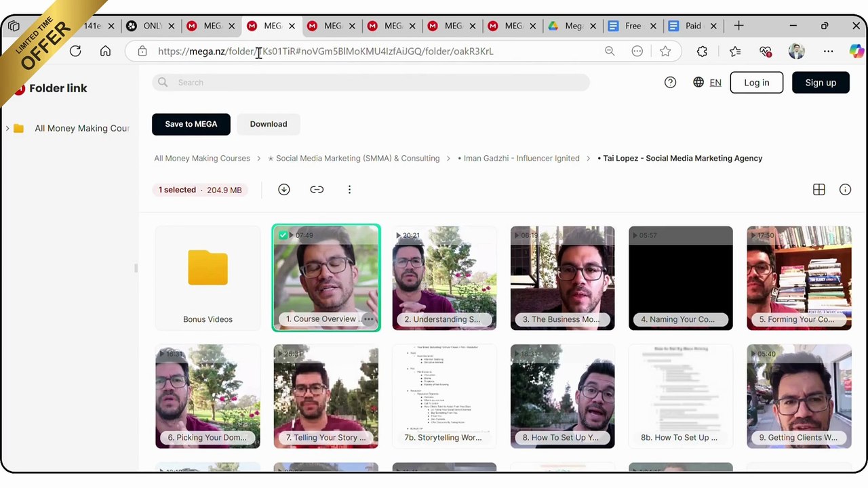Click the download arrow icon in selection toolbar
This screenshot has height=488, width=868.
284,190
